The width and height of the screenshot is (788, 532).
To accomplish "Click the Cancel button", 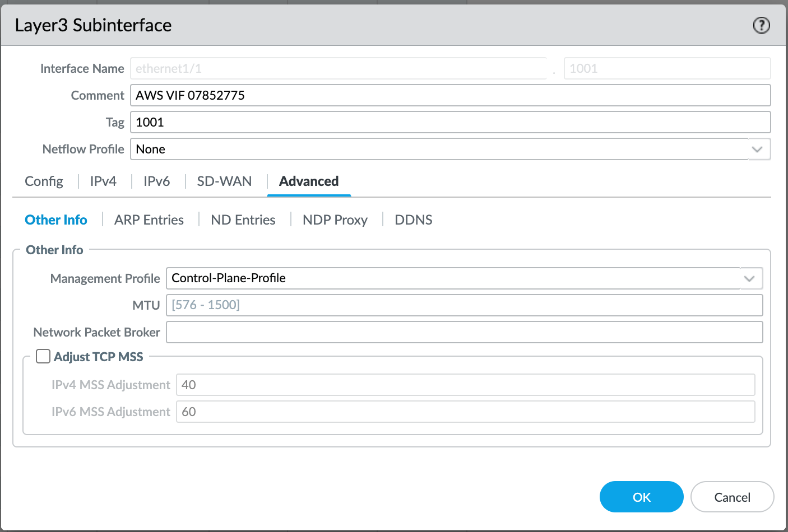I will coord(732,497).
